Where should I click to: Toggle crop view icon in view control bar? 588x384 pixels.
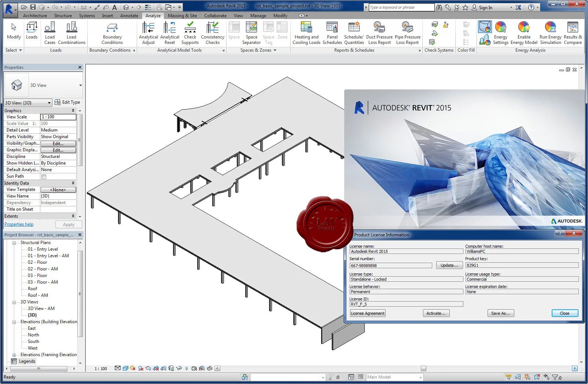click(156, 368)
